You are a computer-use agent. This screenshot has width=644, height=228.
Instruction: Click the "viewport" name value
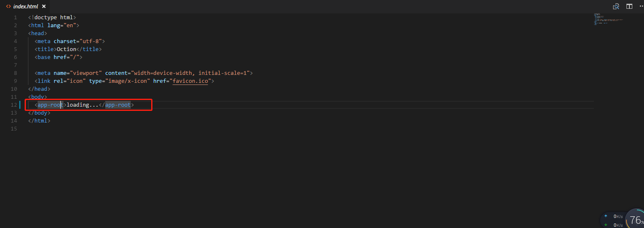86,73
